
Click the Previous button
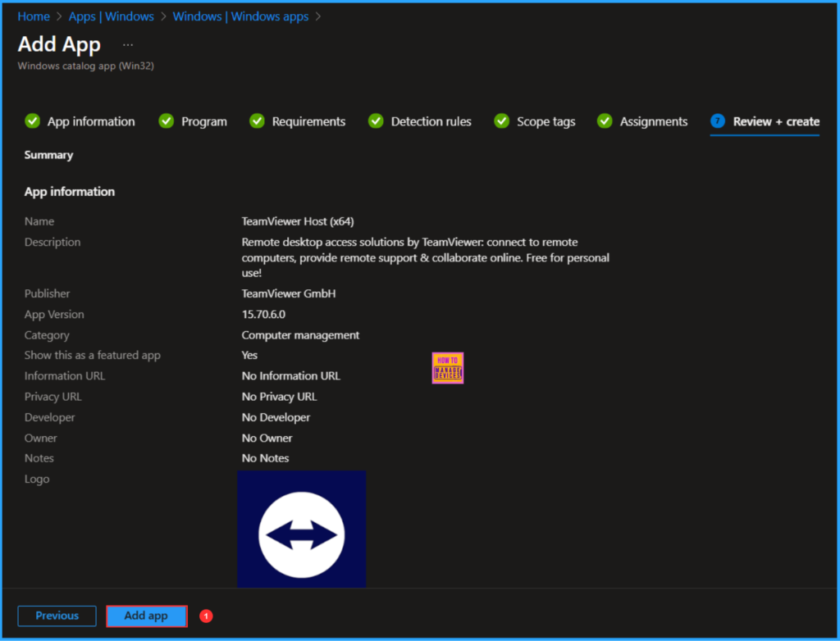tap(57, 616)
